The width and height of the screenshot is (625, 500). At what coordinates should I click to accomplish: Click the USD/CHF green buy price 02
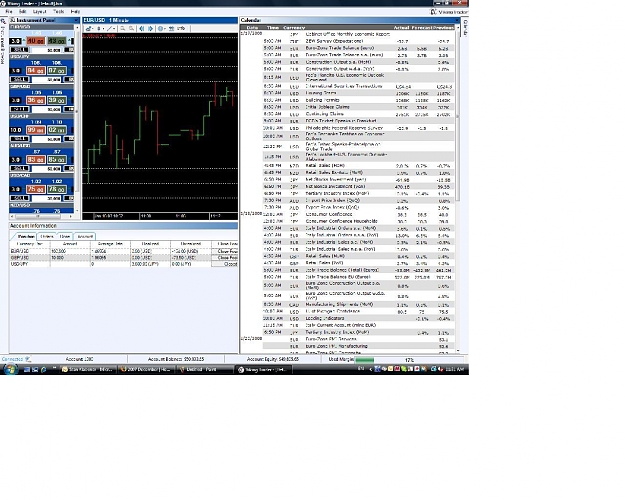57,130
